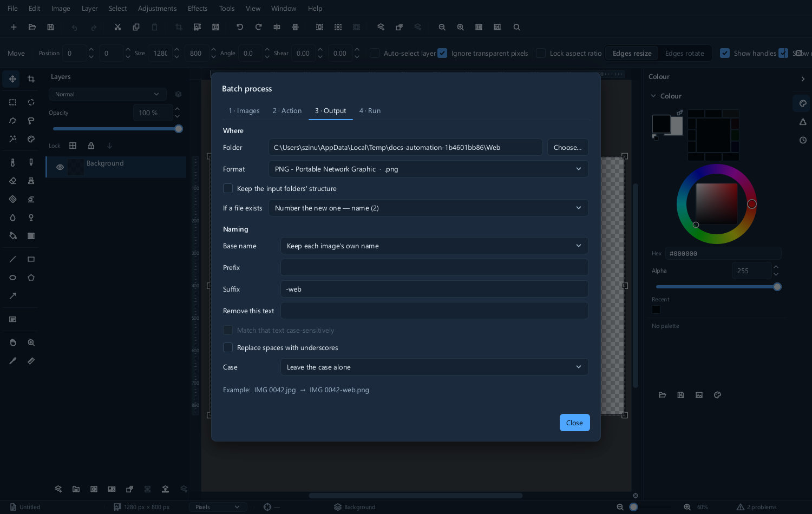812x514 pixels.
Task: Open the Case dropdown
Action: click(434, 367)
